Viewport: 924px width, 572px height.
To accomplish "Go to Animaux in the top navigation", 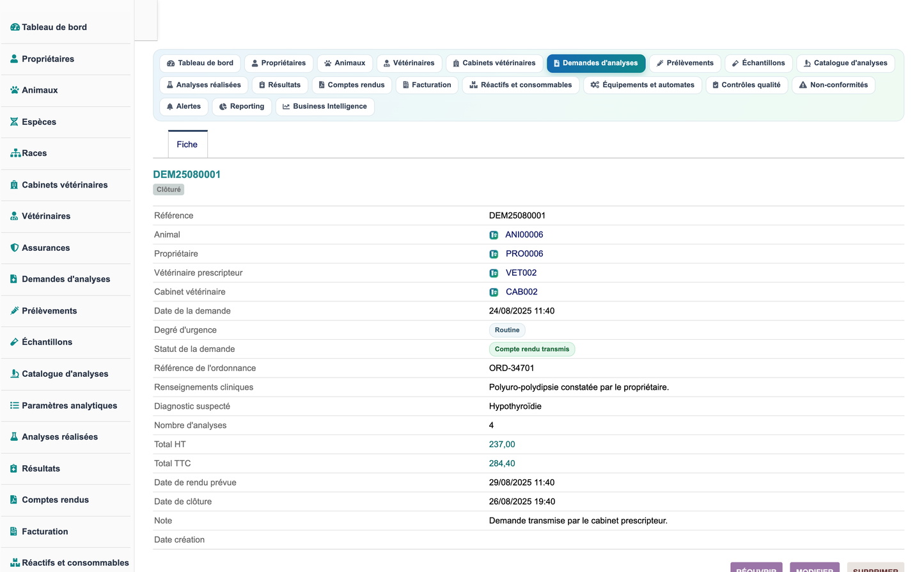I will click(x=345, y=63).
